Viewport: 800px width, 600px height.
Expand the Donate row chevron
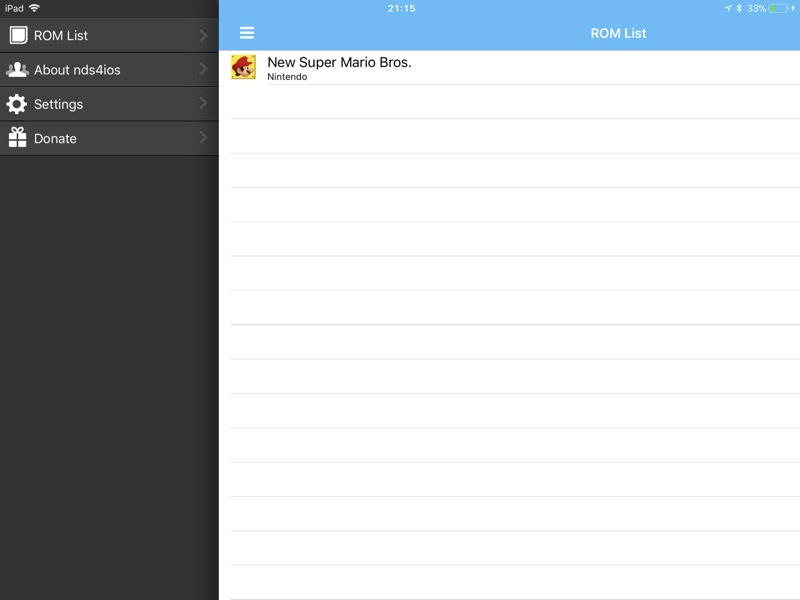click(x=203, y=137)
